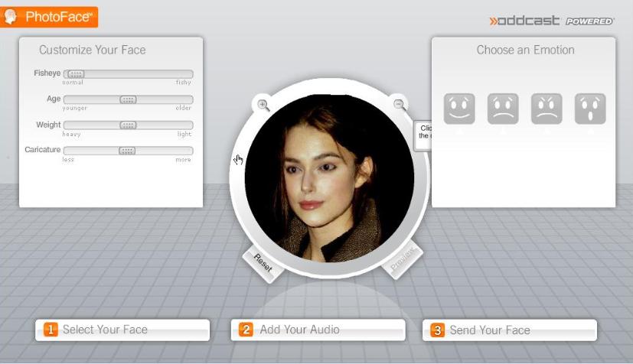Choose the surprised emotion face
Screen dimensions: 633x364
(x=590, y=109)
